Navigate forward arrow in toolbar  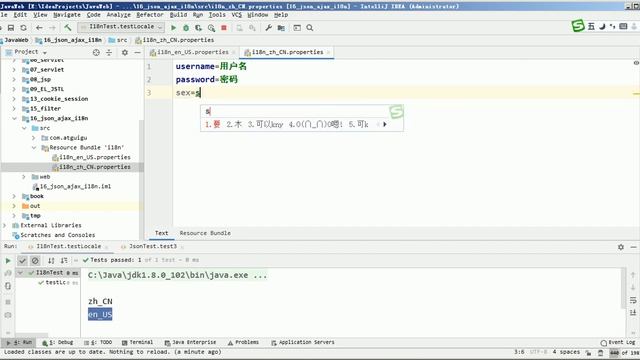pyautogui.click(x=52, y=28)
